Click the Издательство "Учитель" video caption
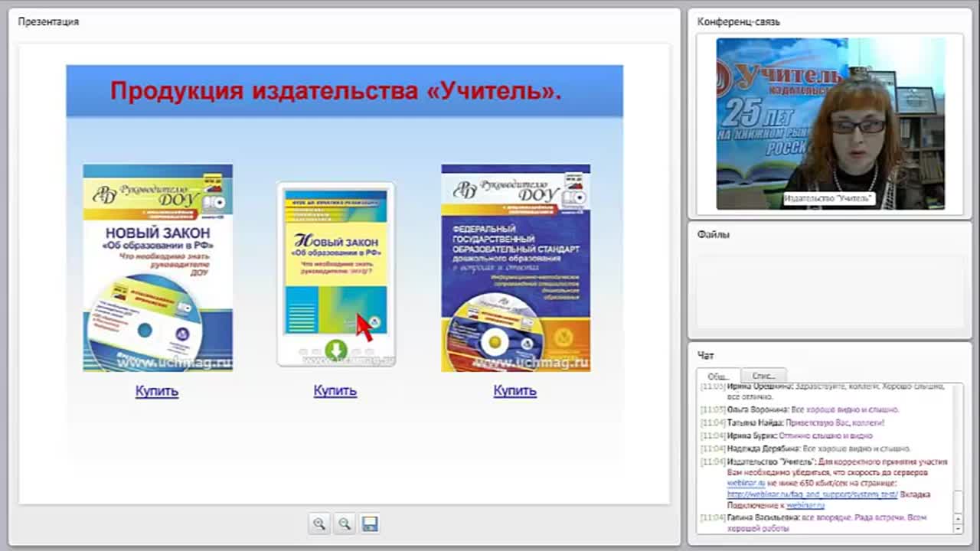Screen dimensions: 980x551 click(x=828, y=198)
